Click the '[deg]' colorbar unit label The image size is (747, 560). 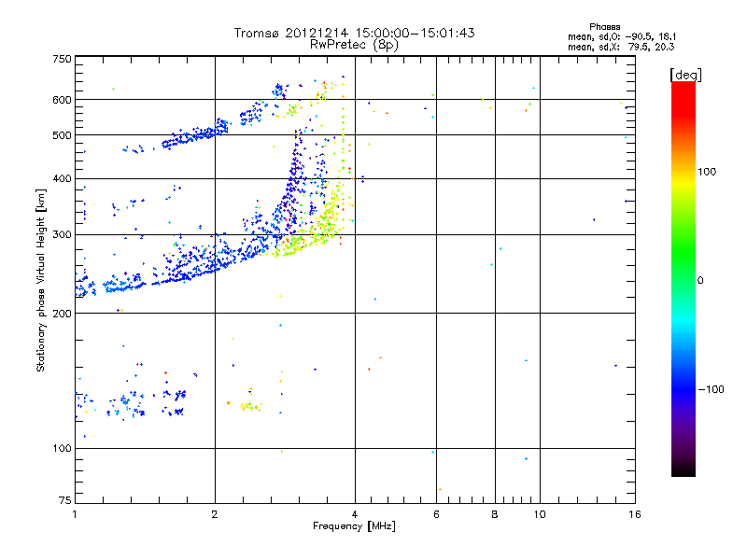pyautogui.click(x=685, y=75)
